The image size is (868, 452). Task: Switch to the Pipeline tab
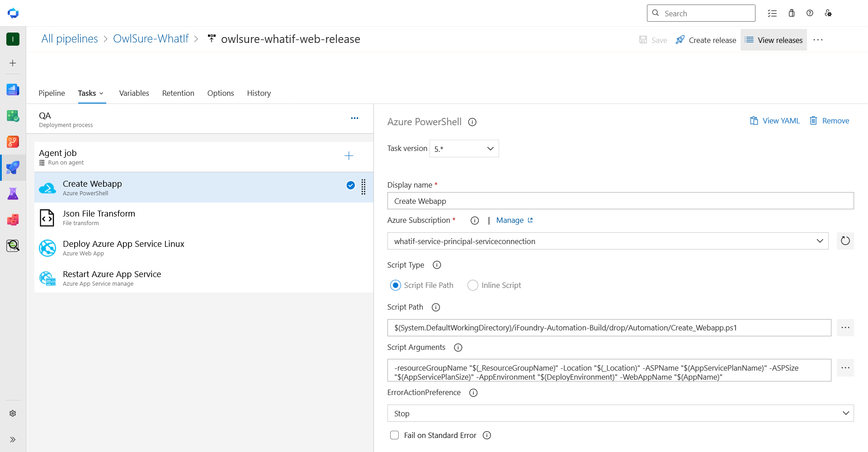(52, 93)
